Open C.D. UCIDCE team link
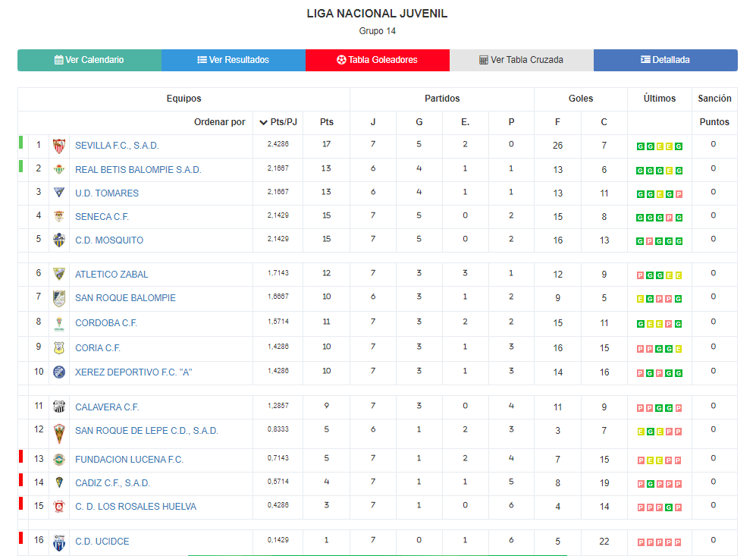756x556 pixels. [x=102, y=542]
